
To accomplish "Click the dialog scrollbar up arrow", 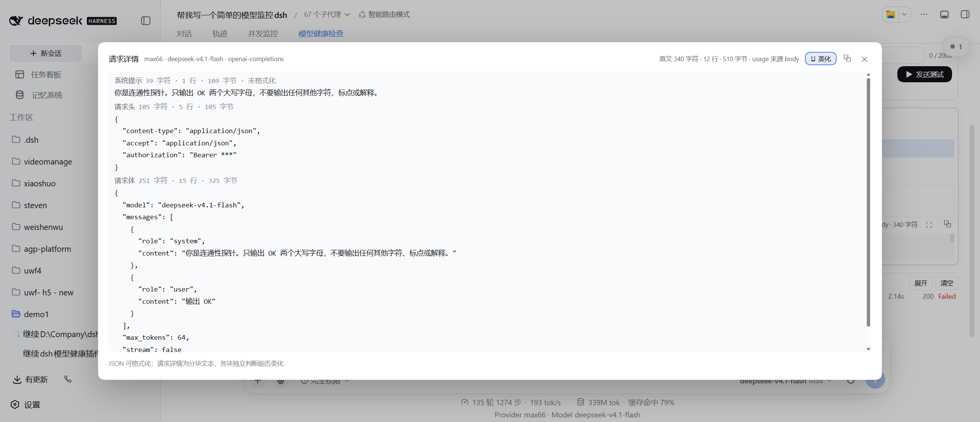I will click(868, 75).
